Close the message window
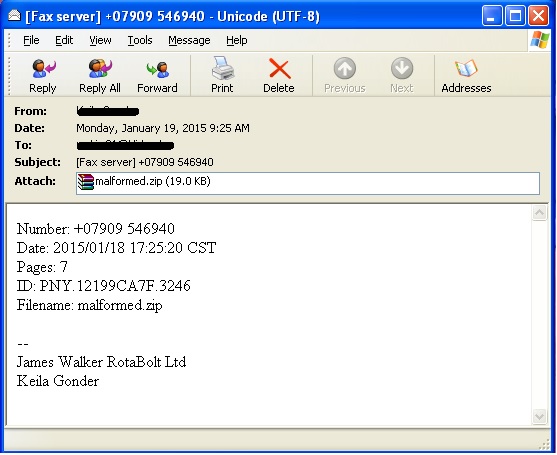 pyautogui.click(x=539, y=16)
